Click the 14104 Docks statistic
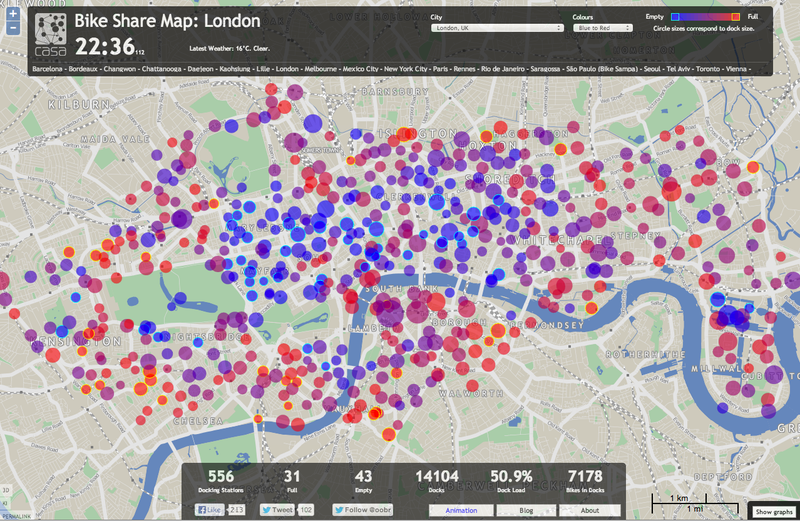800x521 pixels. [437, 481]
